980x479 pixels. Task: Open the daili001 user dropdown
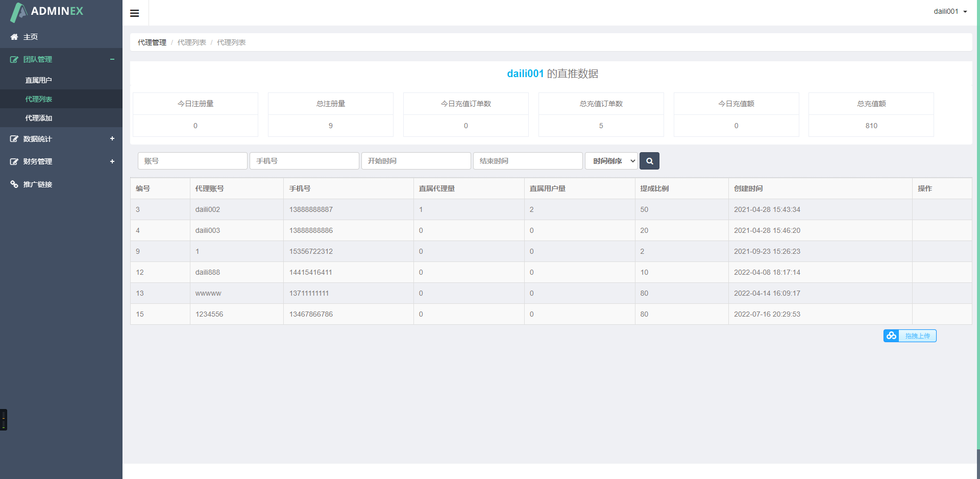click(x=950, y=11)
